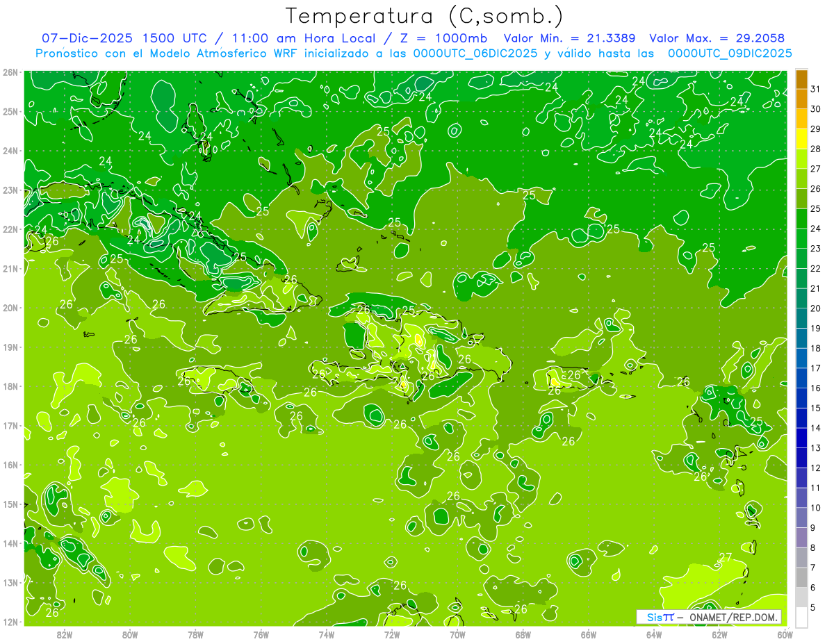
Task: Click the "ONAMET/REP.DOM." credit label
Action: (733, 617)
